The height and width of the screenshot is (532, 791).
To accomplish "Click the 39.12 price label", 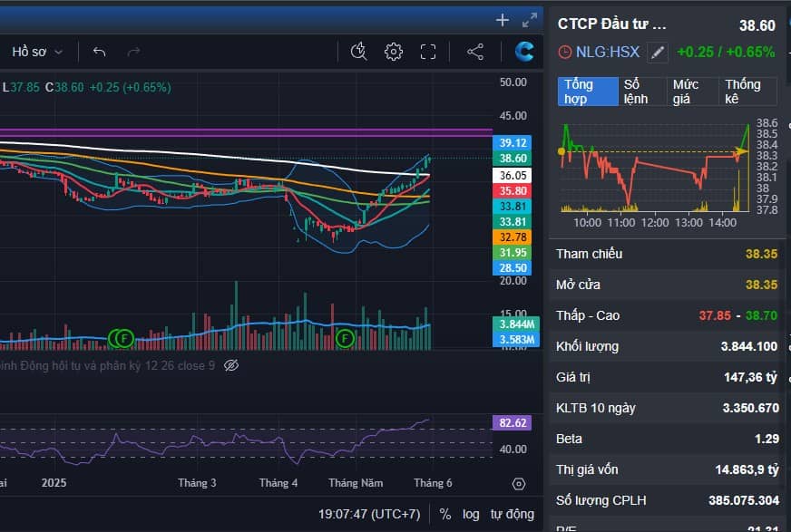I will (513, 142).
